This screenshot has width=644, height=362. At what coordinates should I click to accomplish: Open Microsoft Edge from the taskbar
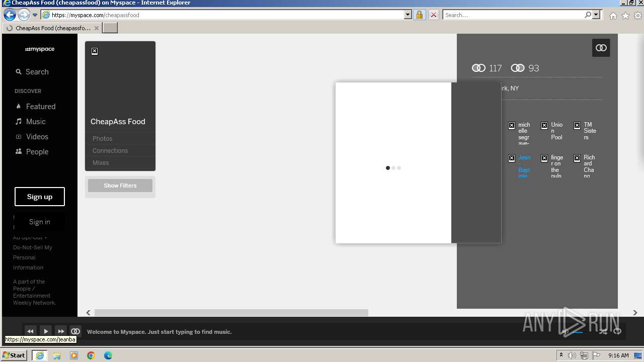point(108,355)
